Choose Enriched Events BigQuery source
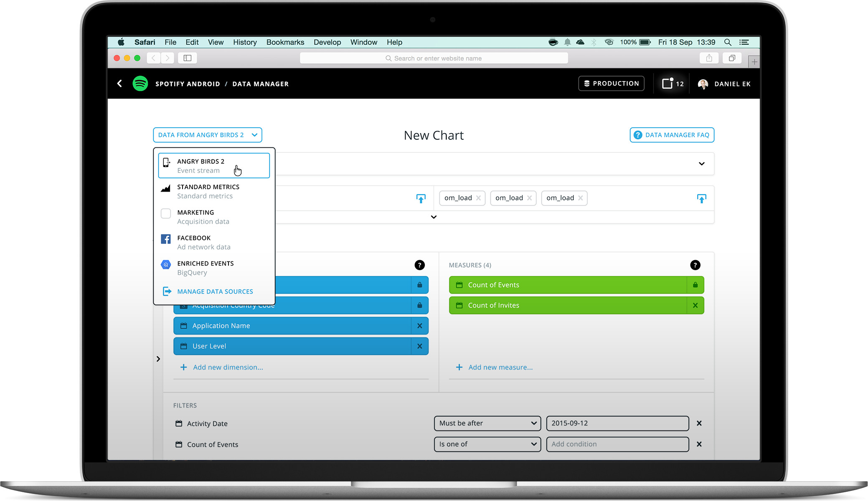The width and height of the screenshot is (868, 501). [214, 268]
